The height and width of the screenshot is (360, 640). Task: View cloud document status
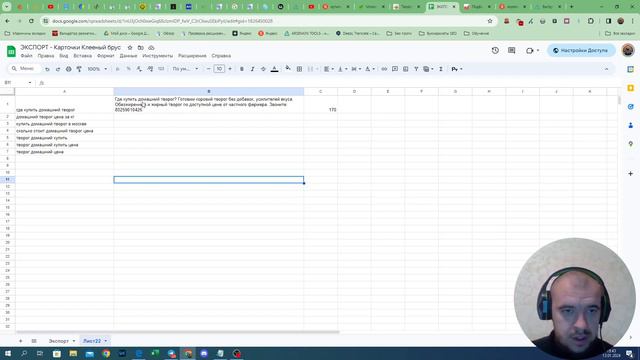151,48
